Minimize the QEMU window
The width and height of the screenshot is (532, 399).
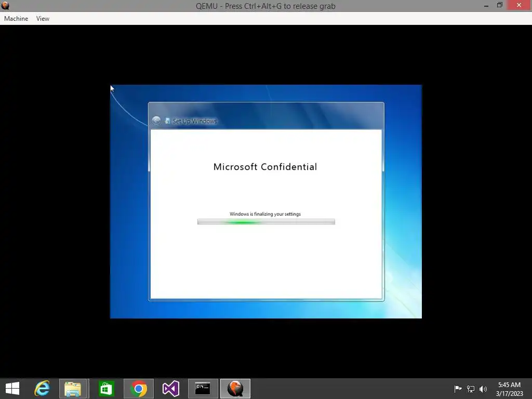(x=486, y=5)
